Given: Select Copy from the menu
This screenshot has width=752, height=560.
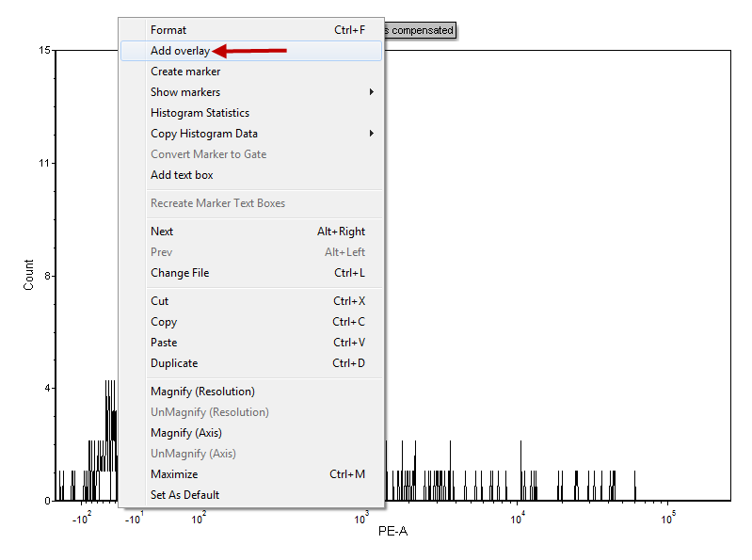Looking at the screenshot, I should (x=164, y=322).
